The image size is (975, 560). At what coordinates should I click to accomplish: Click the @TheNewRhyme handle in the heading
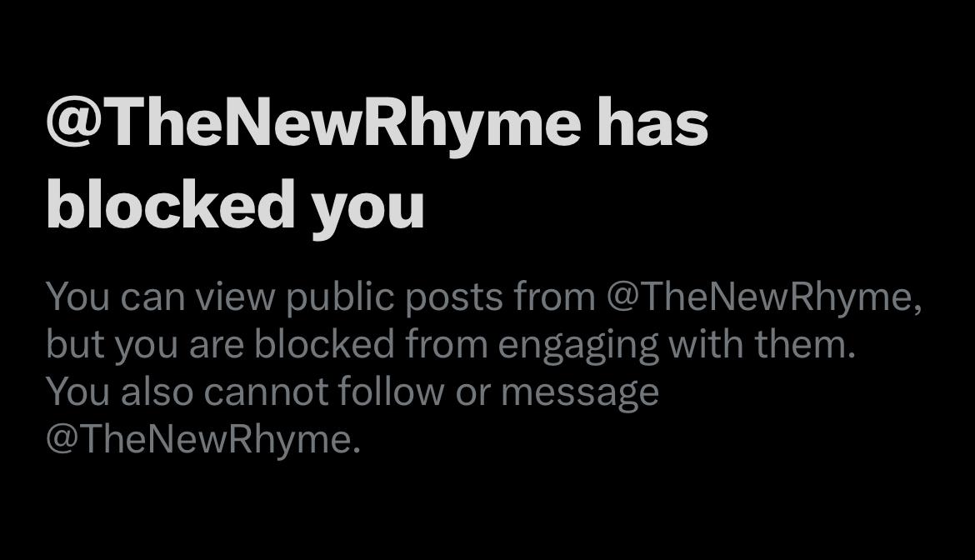313,122
